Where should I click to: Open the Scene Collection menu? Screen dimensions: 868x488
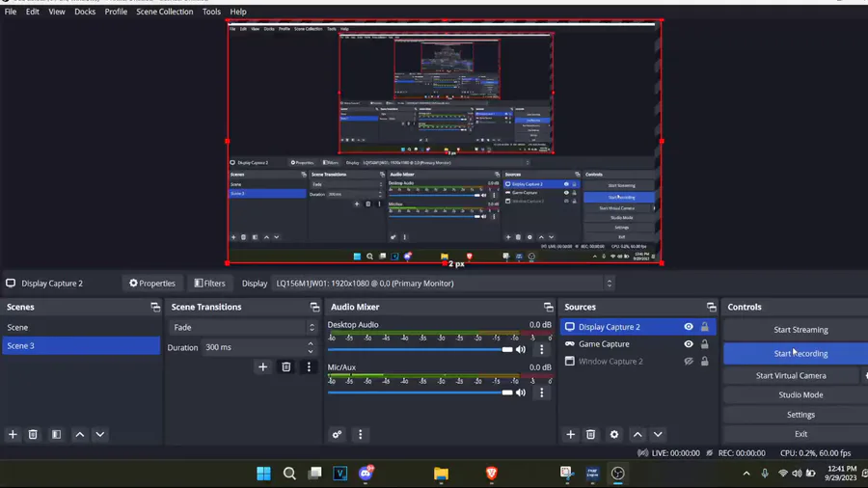[x=164, y=12]
